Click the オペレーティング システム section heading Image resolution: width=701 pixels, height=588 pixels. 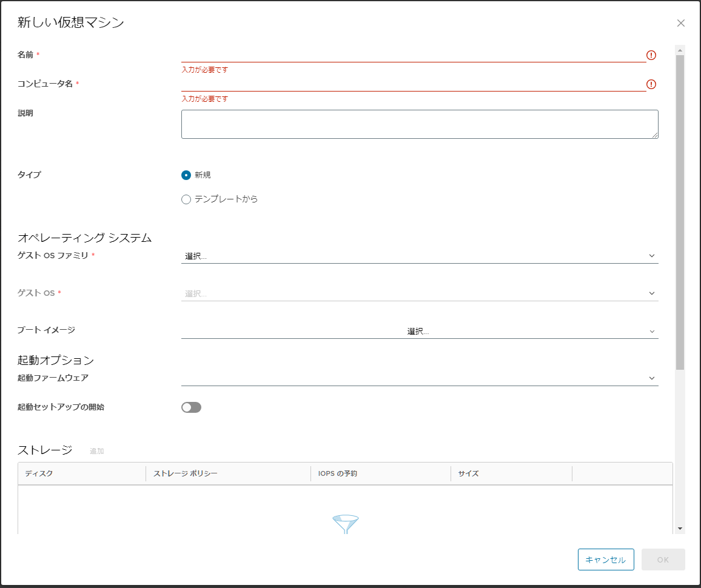coord(85,238)
